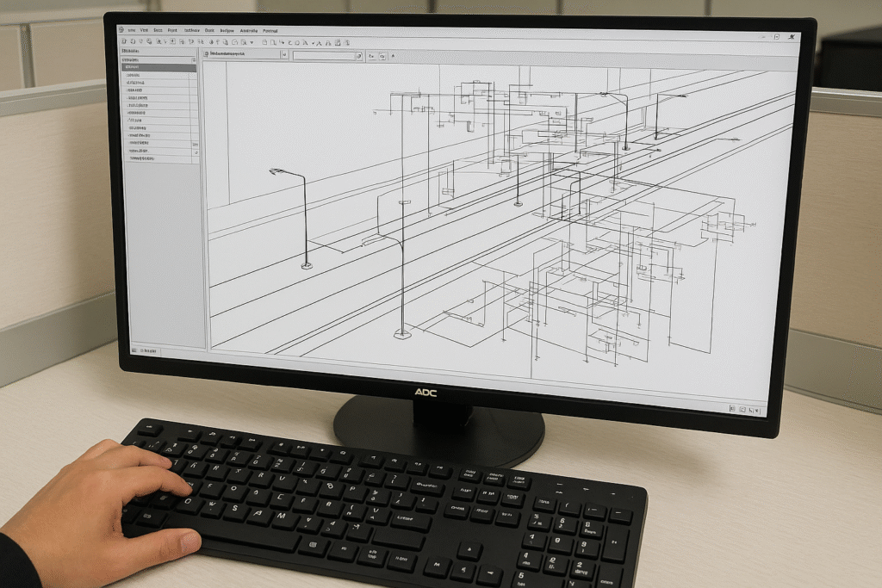
Task: Click the first view button right of search field
Action: click(x=371, y=56)
